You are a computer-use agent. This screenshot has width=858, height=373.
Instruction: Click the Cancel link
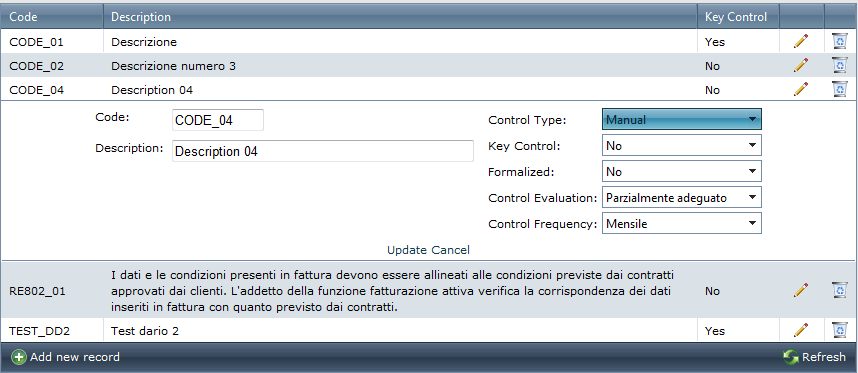click(450, 250)
